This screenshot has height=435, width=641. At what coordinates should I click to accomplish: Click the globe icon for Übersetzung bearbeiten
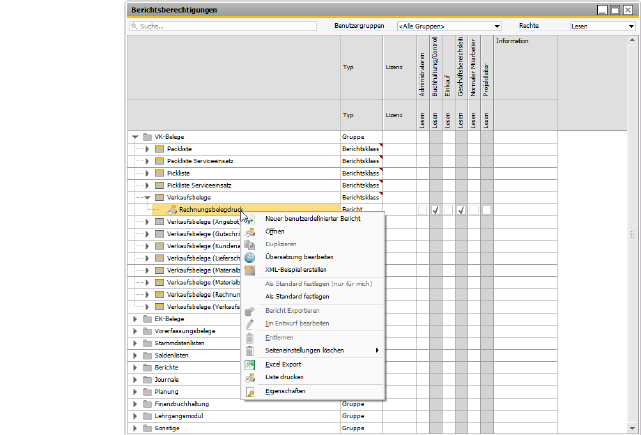coord(249,257)
